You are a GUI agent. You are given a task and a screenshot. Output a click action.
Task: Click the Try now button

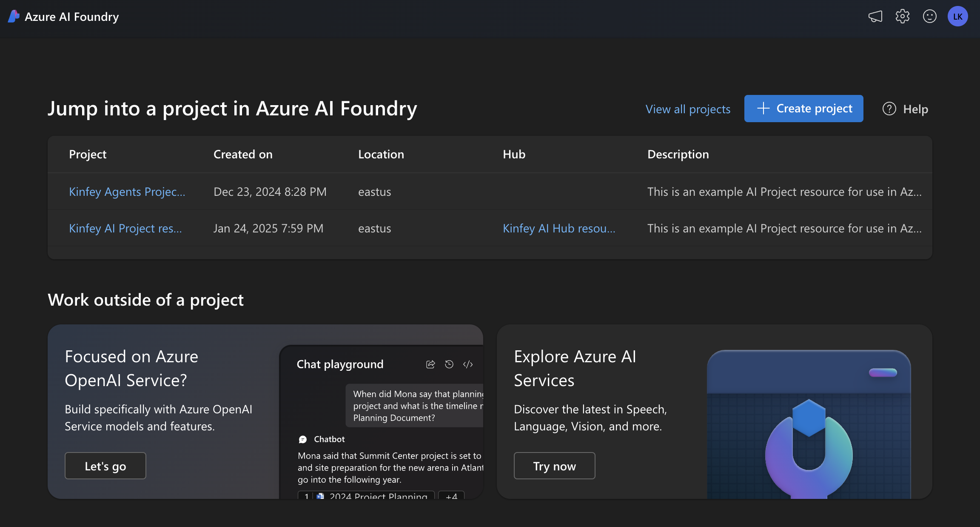(x=555, y=466)
